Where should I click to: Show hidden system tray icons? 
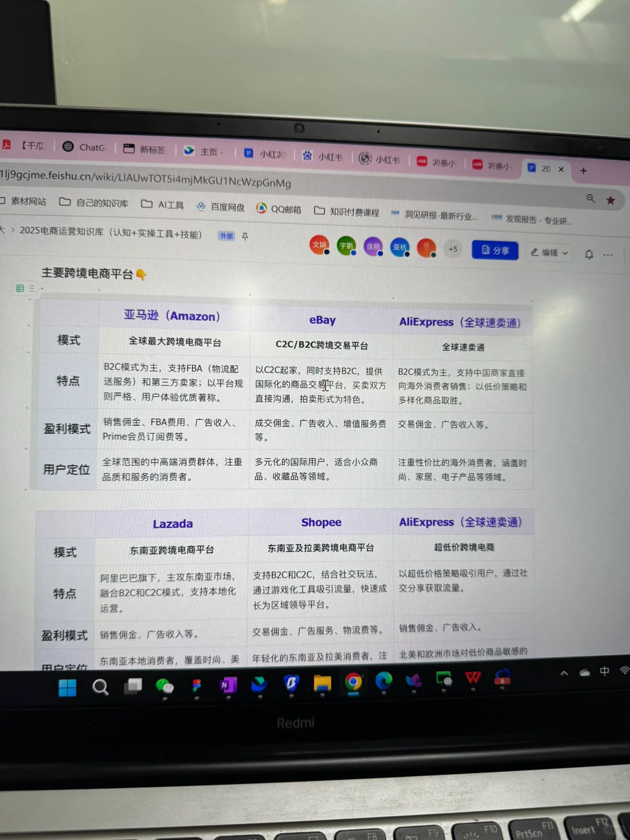(x=564, y=673)
